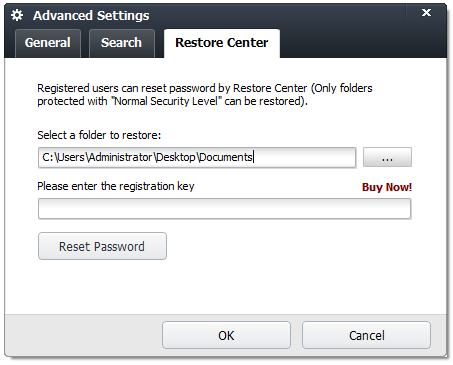Close the Advanced Settings dialog

pos(426,13)
